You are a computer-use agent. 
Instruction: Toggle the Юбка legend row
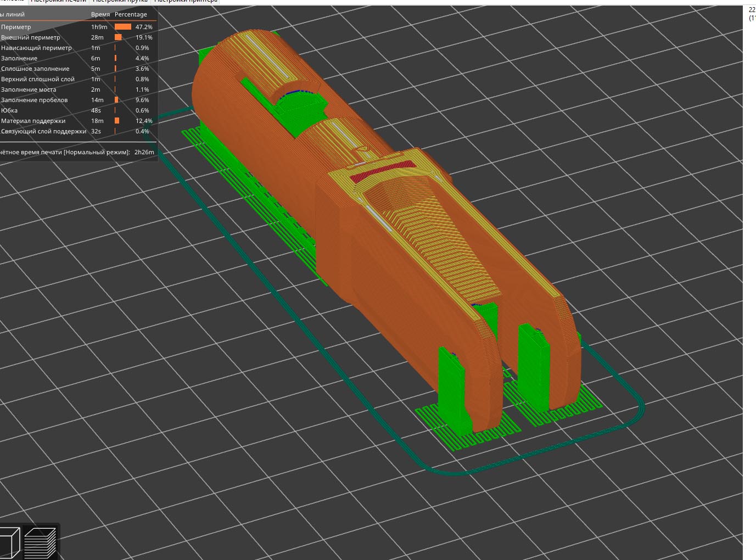pyautogui.click(x=78, y=110)
